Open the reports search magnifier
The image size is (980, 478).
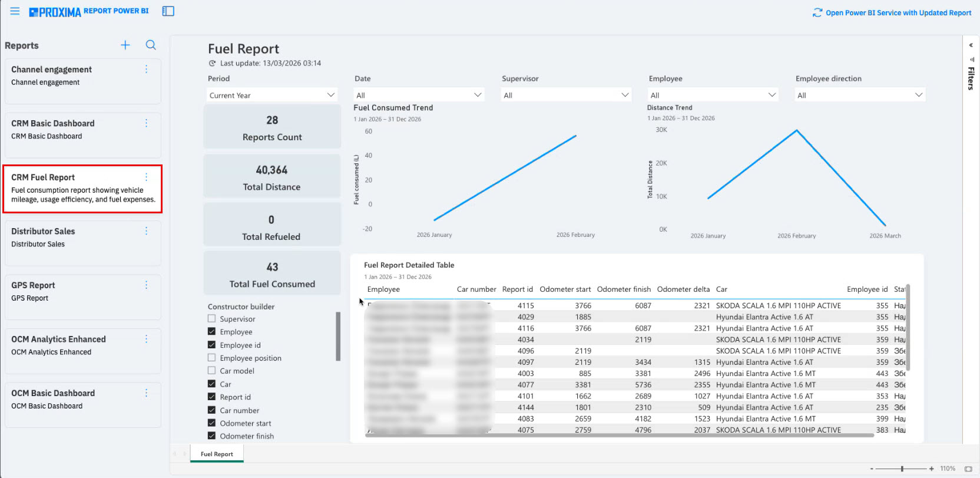pos(151,45)
